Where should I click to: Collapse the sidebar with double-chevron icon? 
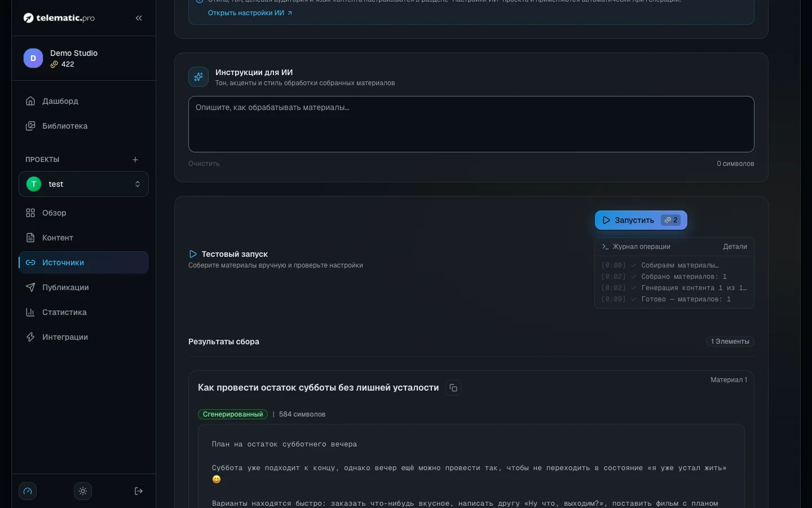point(139,18)
